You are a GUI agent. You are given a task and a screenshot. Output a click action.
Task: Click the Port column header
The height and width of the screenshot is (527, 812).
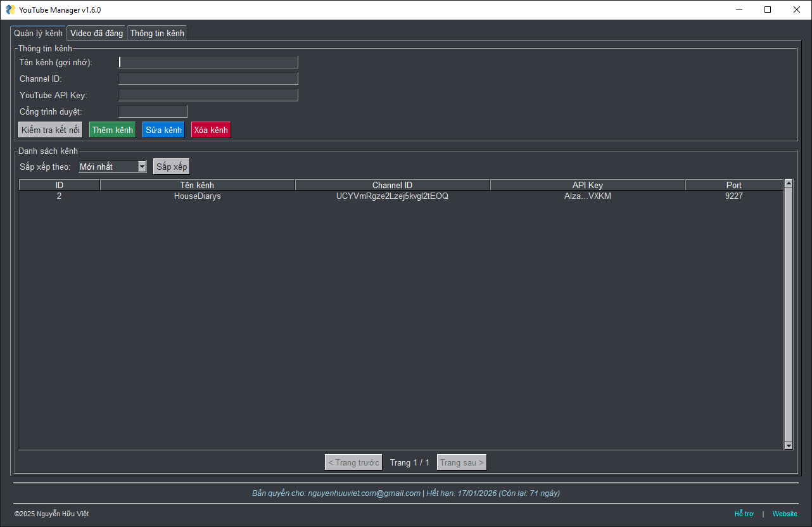(x=734, y=185)
